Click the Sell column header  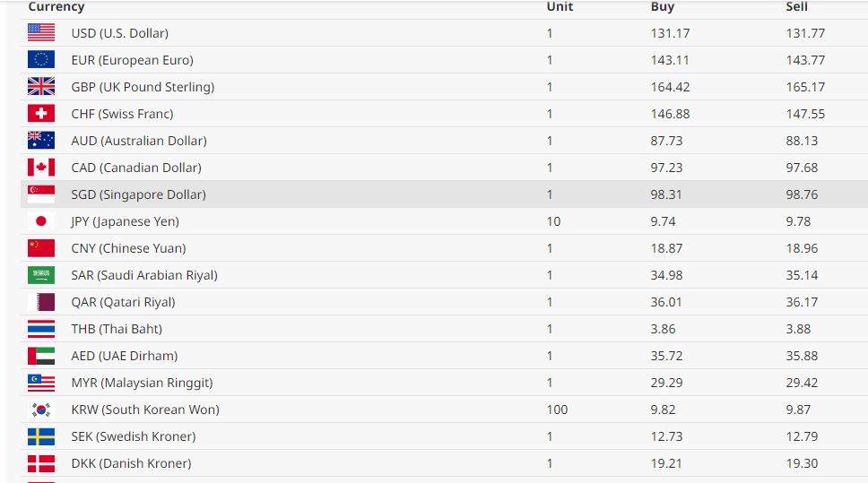tap(796, 7)
